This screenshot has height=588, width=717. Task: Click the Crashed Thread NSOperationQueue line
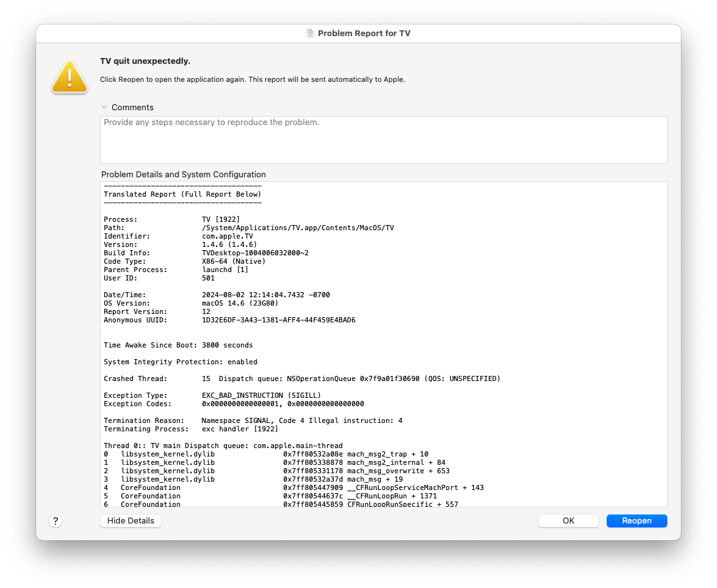click(x=302, y=378)
